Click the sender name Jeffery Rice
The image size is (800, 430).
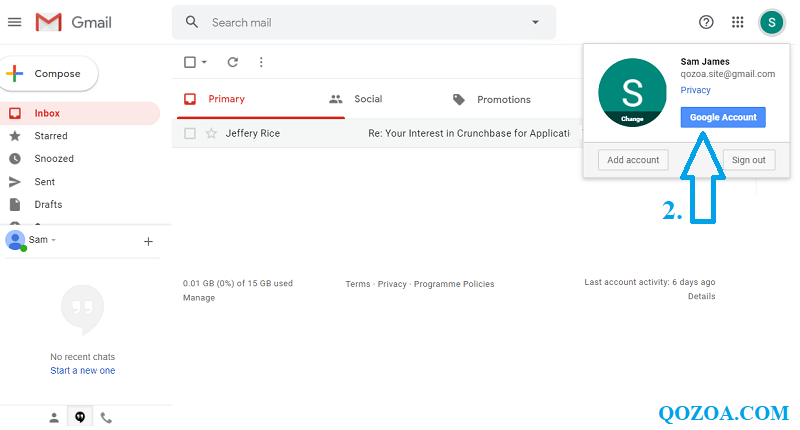click(x=253, y=133)
